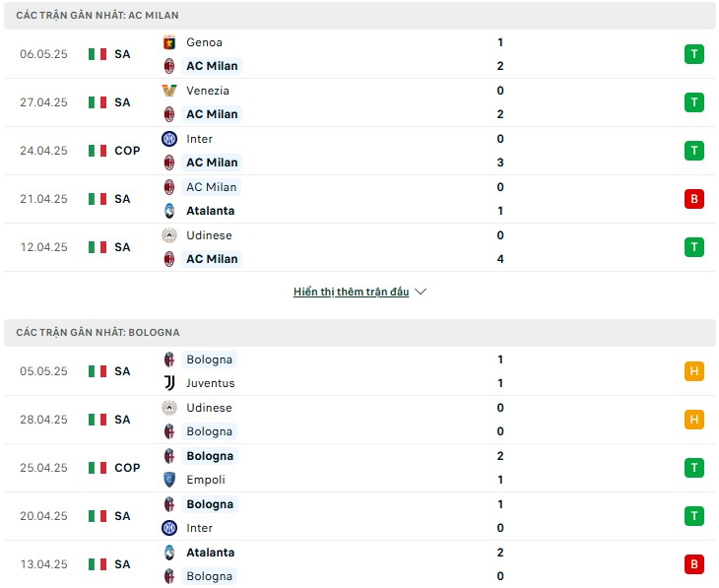
Task: Open AC Milan team name in Genoa match
Action: (212, 66)
